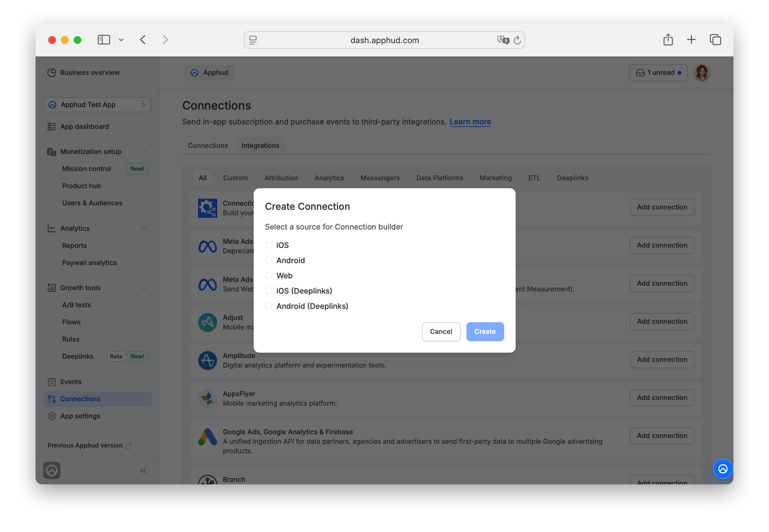769x532 pixels.
Task: Filter integrations by Custom
Action: [x=235, y=178]
